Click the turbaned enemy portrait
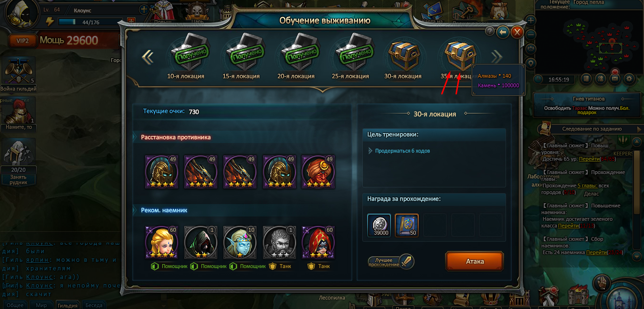644x309 pixels. coord(318,172)
